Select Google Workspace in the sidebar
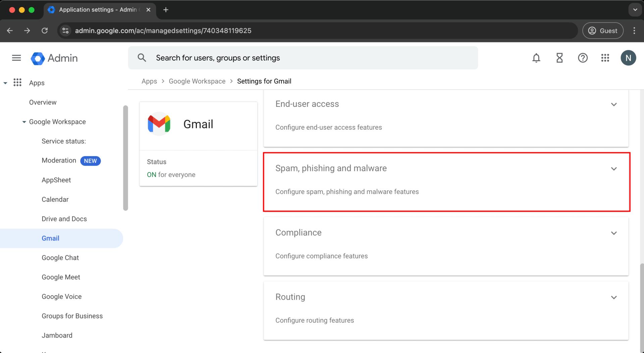The height and width of the screenshot is (353, 644). [57, 122]
